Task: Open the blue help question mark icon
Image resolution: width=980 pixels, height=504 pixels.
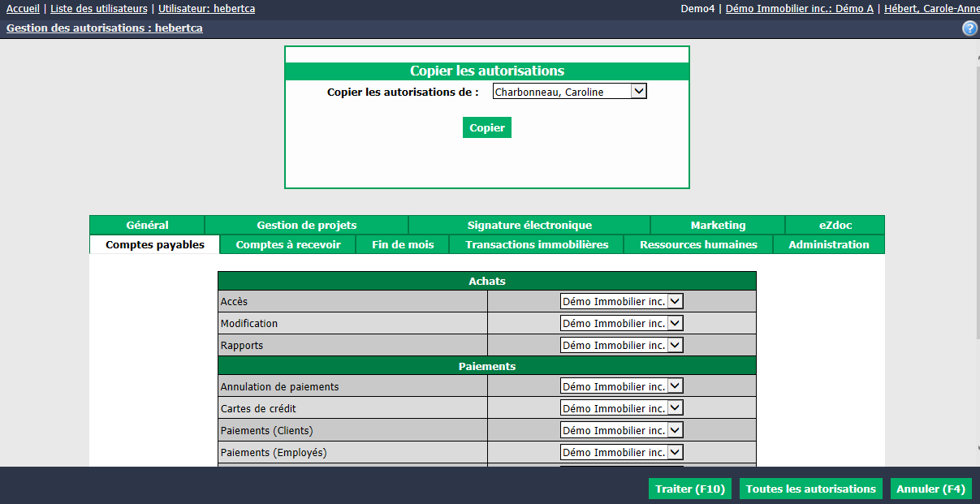Action: [x=969, y=28]
